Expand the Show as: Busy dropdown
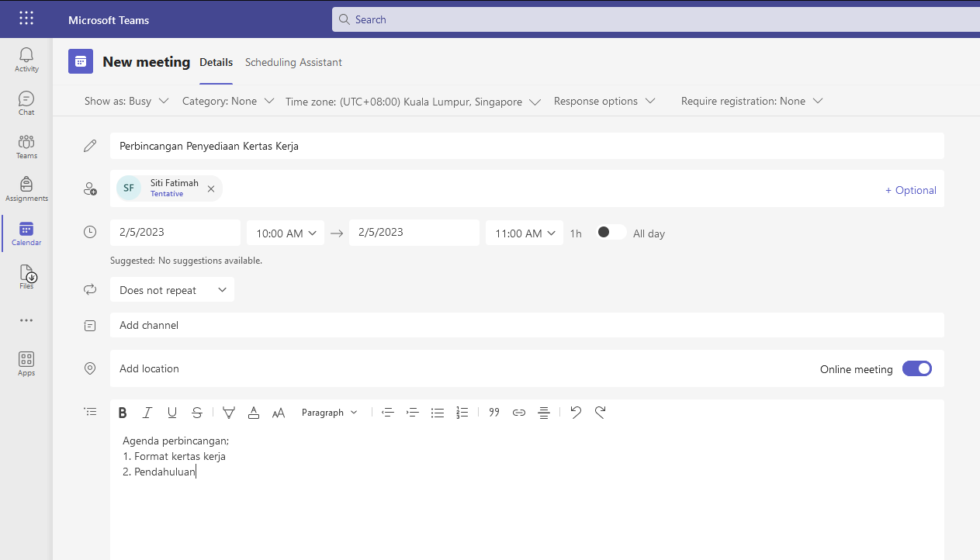The image size is (980, 560). click(126, 101)
